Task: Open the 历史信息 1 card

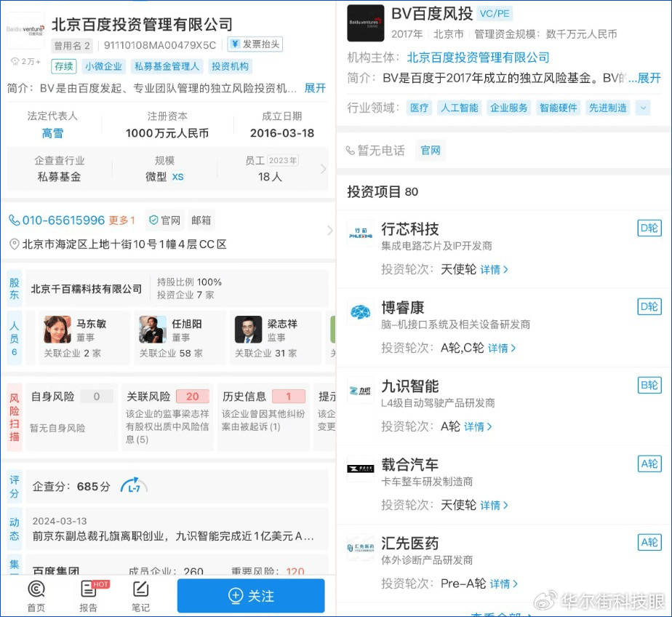Action: pyautogui.click(x=263, y=417)
